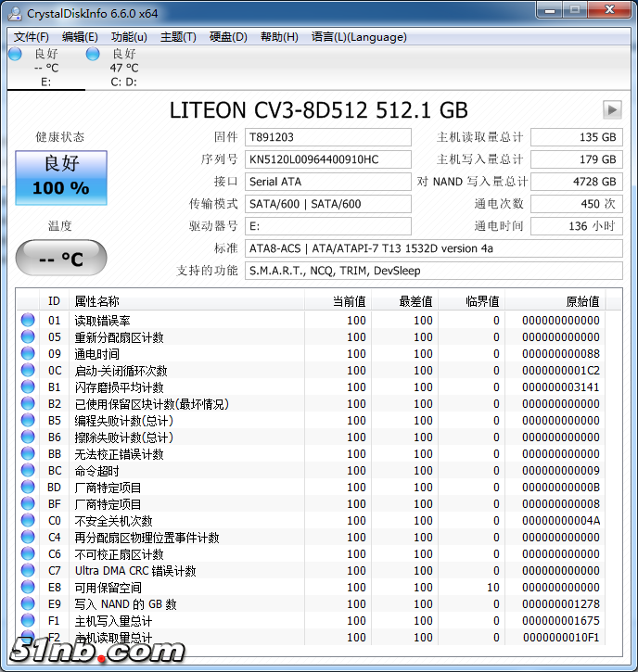Open the 文件(F) menu

point(32,37)
